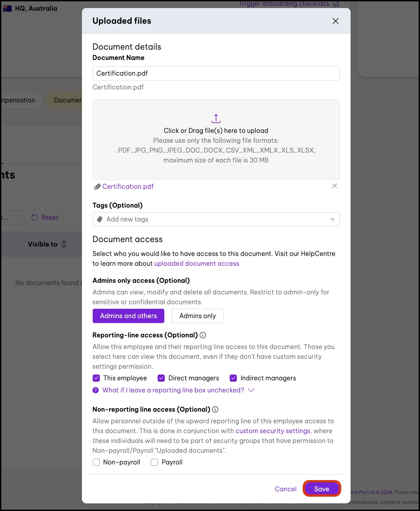Uncheck the Direct managers checkbox

click(x=161, y=378)
